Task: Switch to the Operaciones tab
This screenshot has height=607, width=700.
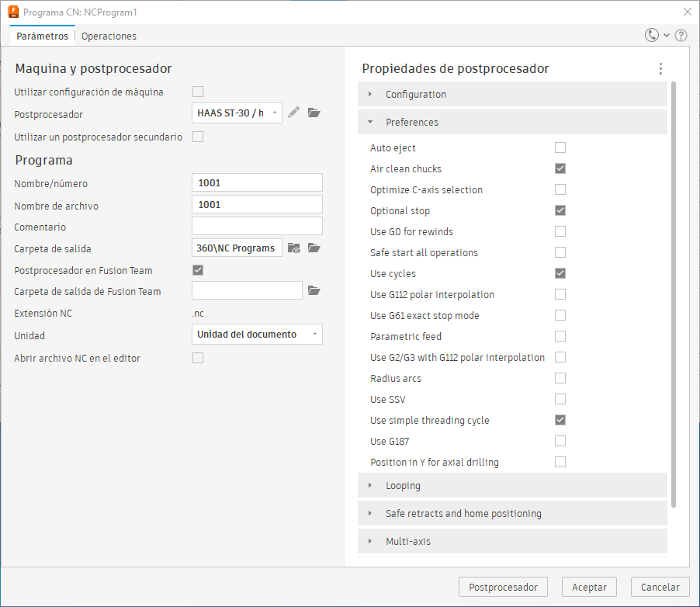Action: coord(109,36)
